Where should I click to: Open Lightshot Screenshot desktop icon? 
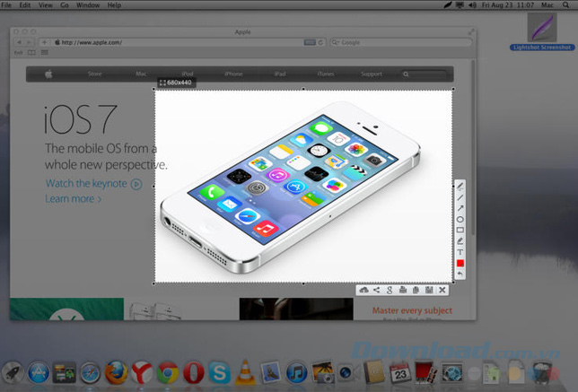[542, 31]
